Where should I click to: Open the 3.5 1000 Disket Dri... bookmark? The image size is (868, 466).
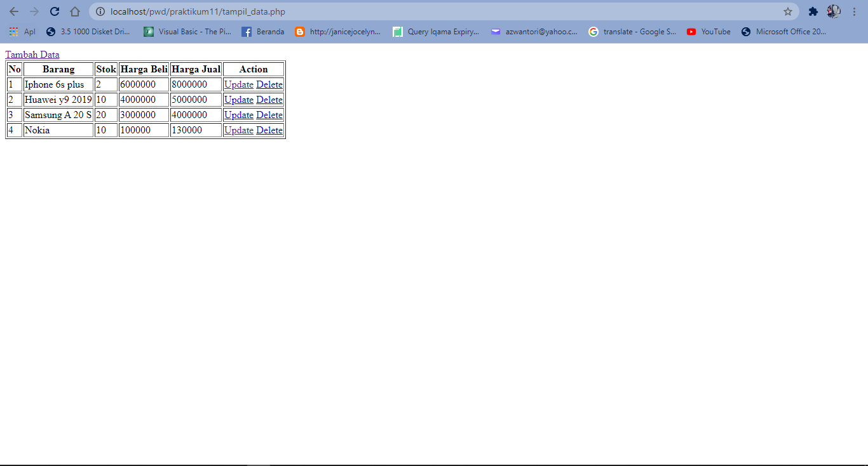click(88, 32)
